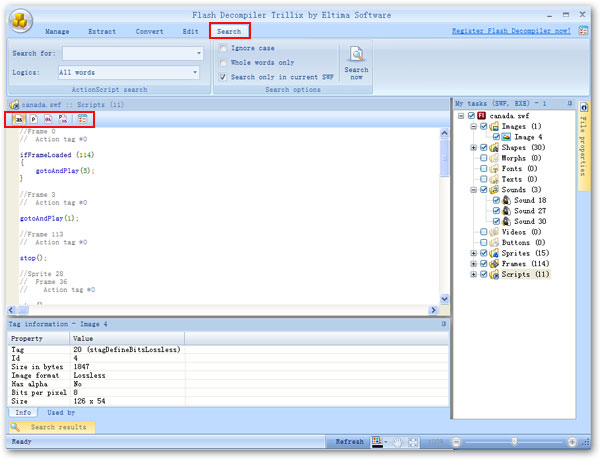
Task: Check the Fonts (0) checkbox
Action: (x=484, y=168)
